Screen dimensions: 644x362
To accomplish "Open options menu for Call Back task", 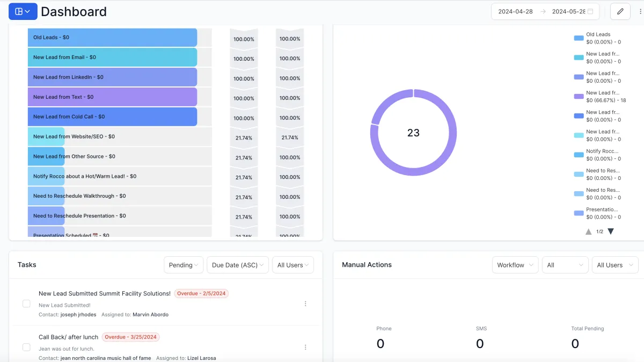I will (x=305, y=347).
